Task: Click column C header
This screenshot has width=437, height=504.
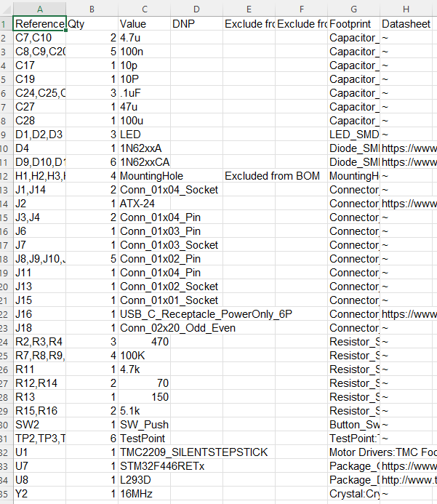Action: [144, 9]
